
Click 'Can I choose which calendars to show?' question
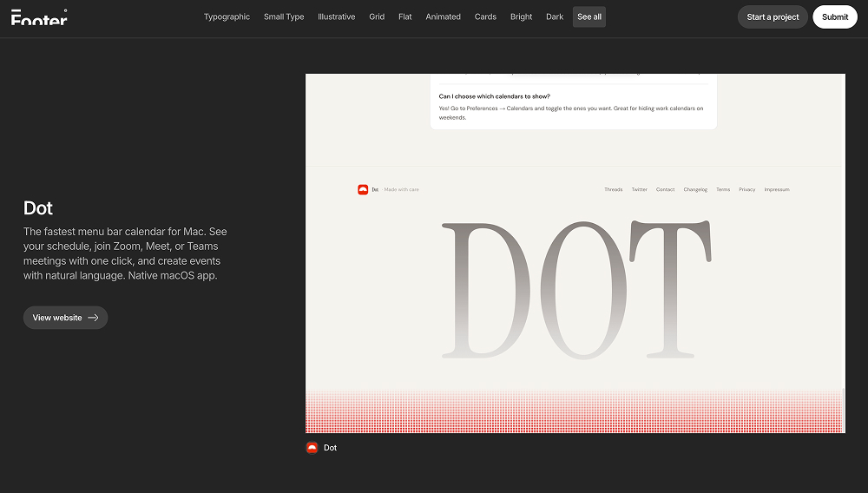point(495,96)
